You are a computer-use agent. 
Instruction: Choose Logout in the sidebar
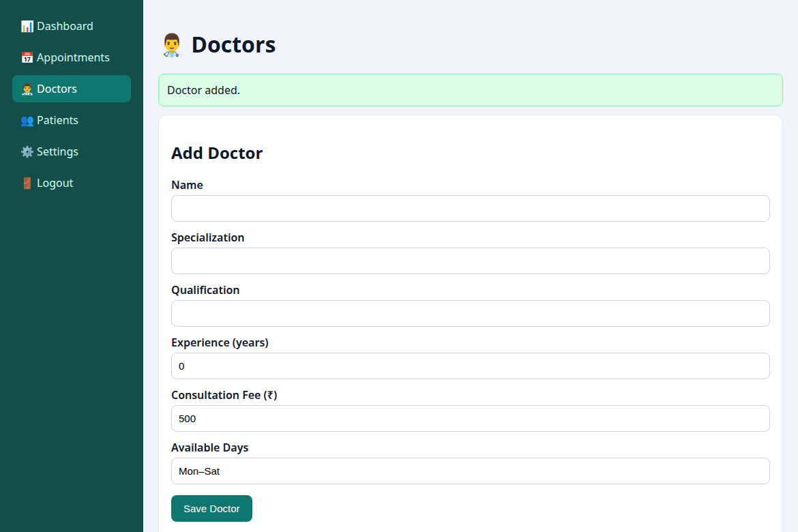tap(72, 183)
